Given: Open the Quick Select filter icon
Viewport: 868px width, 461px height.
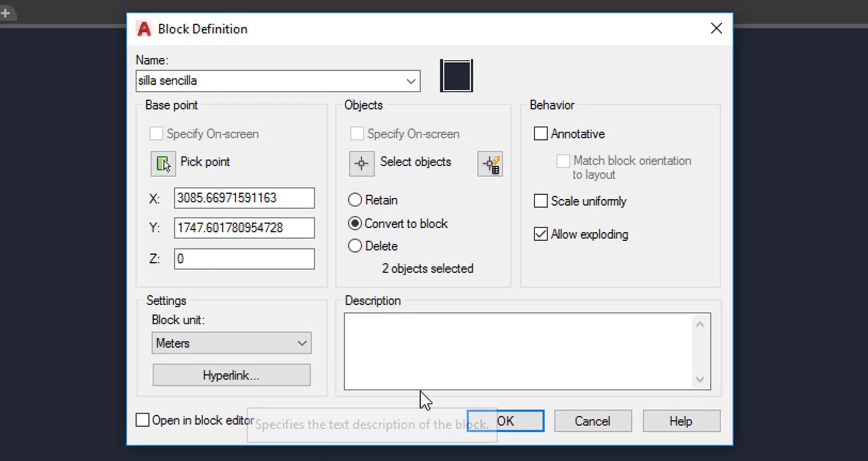Looking at the screenshot, I should pos(490,164).
